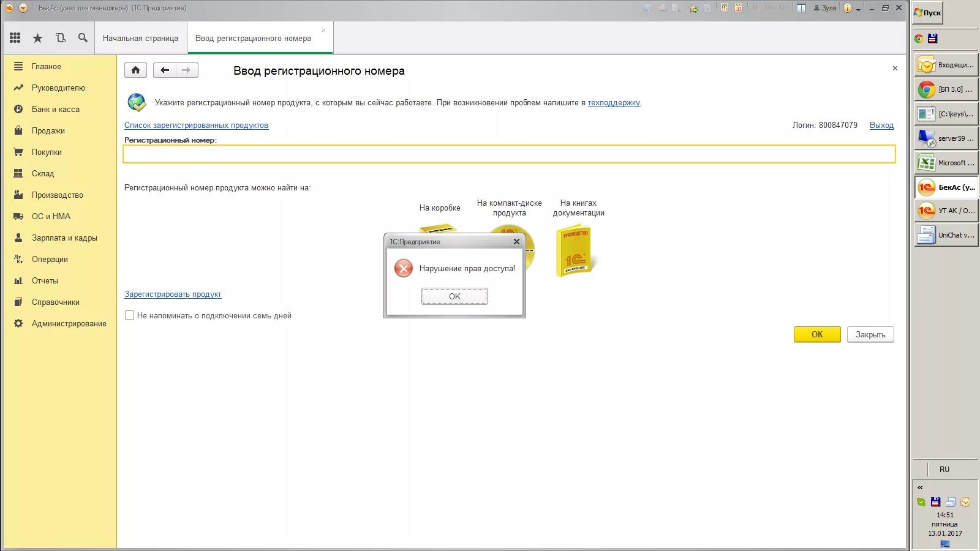Click the tray clock showing 14:51
980x551 pixels.
[945, 515]
